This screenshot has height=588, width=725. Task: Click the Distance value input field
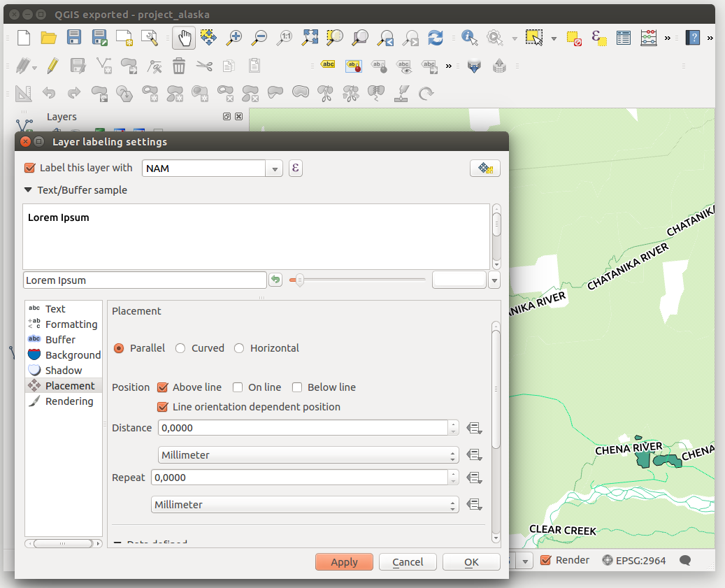coord(302,428)
